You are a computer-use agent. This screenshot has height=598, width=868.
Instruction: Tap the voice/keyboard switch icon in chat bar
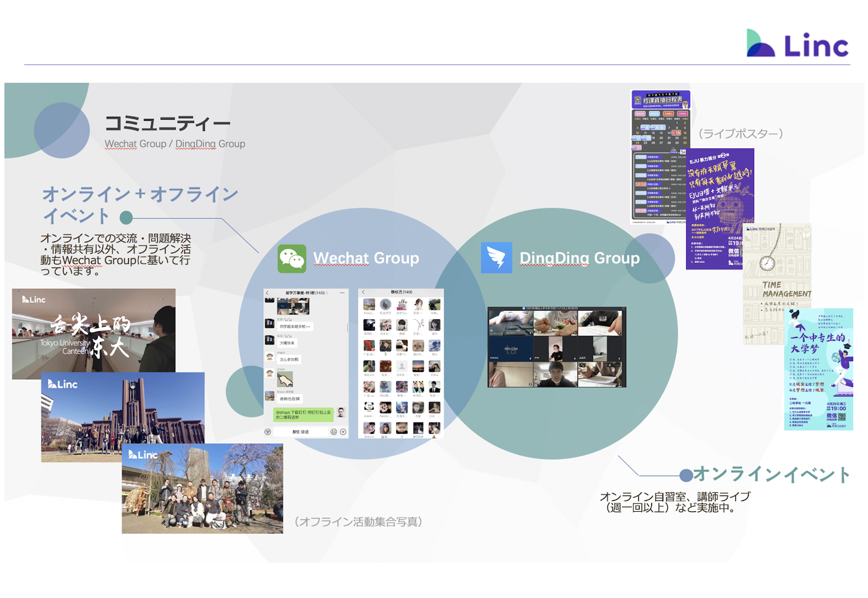267,432
